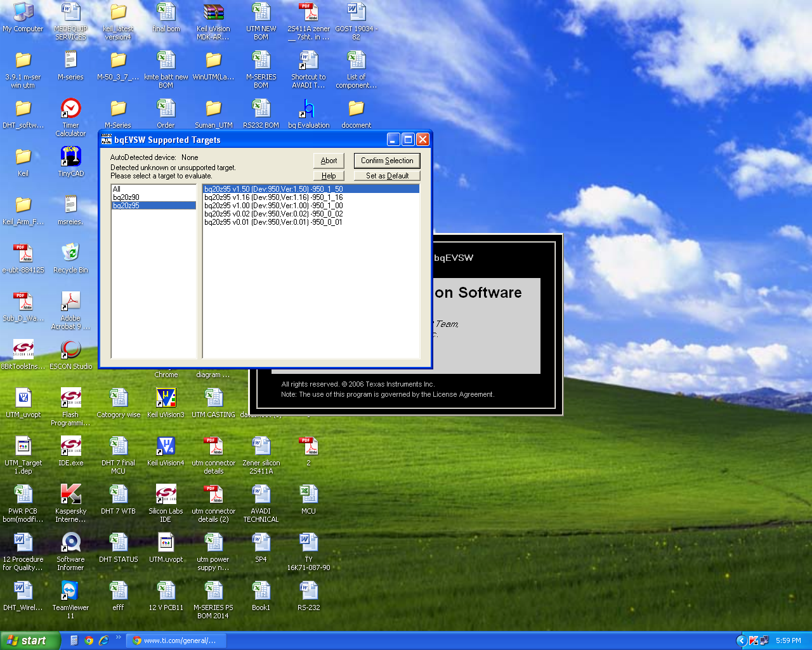Viewport: 812px width, 650px height.
Task: Open Help in the Supported Targets dialog
Action: pos(329,176)
